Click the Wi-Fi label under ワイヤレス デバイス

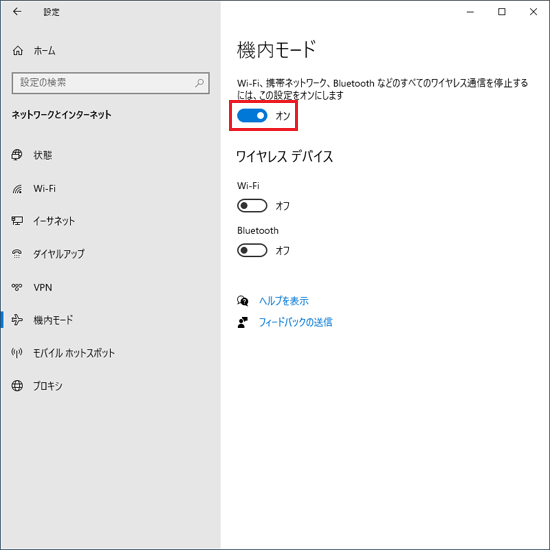pyautogui.click(x=248, y=186)
